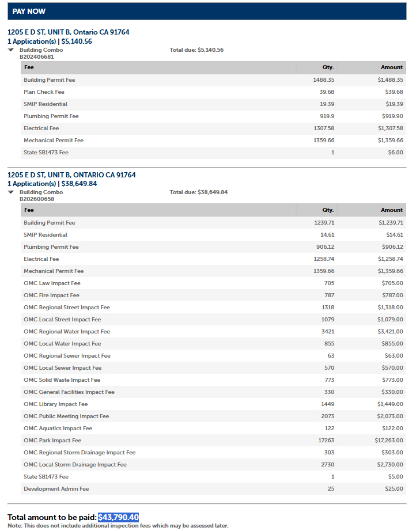The height and width of the screenshot is (531, 420).
Task: Click the Total due: $38,649.84 label
Action: tap(198, 192)
